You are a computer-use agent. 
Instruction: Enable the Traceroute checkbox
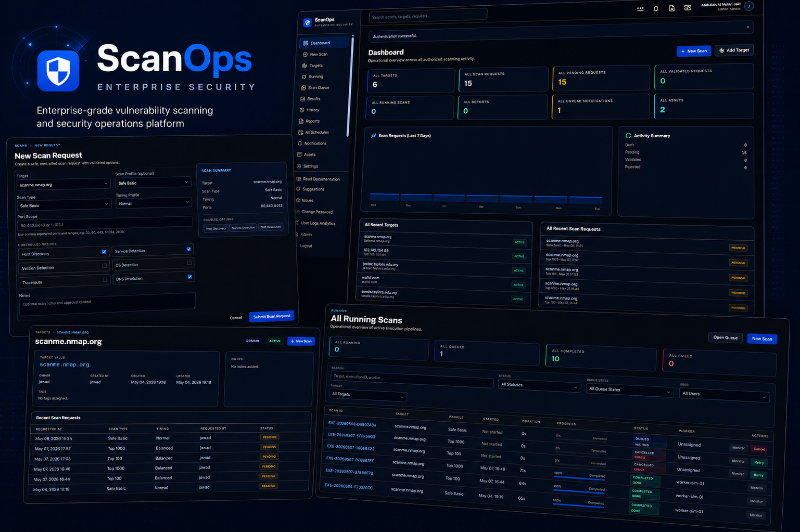[x=105, y=280]
